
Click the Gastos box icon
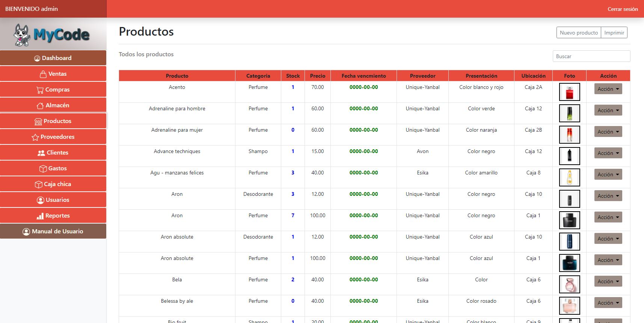(43, 169)
